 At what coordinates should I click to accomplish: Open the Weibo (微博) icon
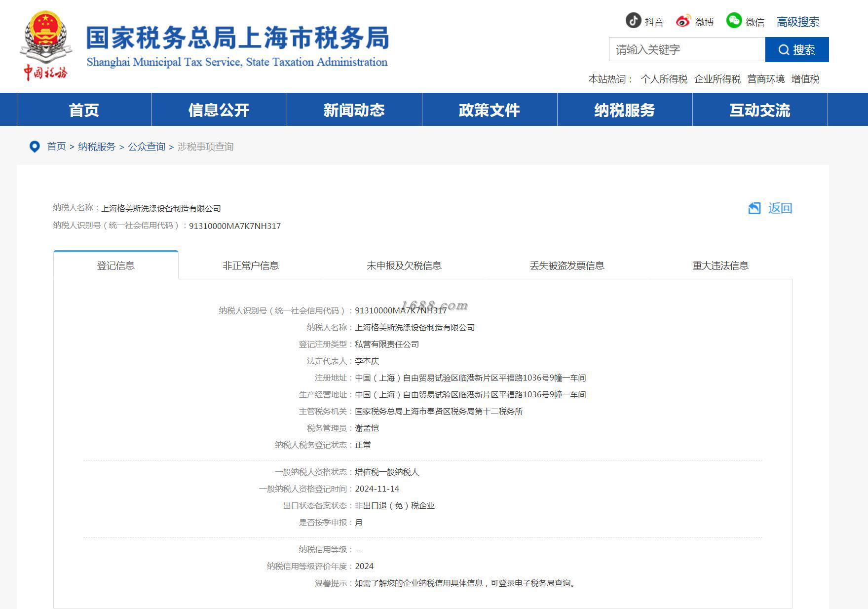point(683,21)
